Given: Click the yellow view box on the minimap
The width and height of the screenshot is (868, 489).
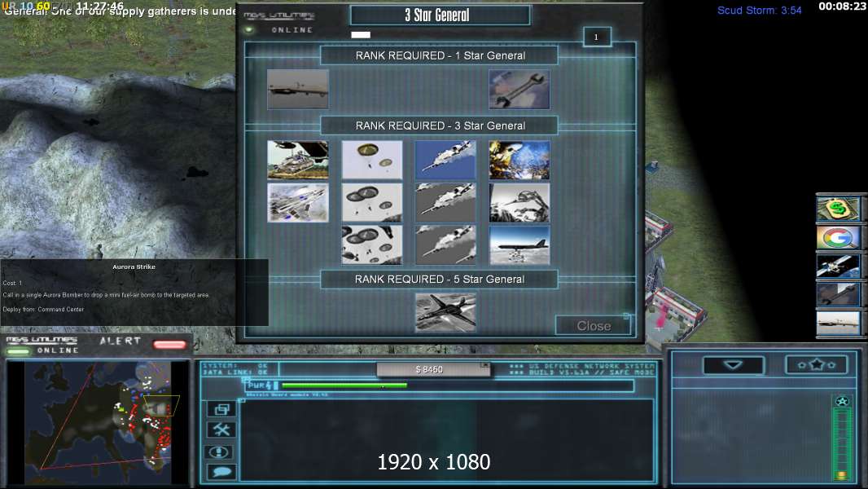Looking at the screenshot, I should [x=161, y=405].
